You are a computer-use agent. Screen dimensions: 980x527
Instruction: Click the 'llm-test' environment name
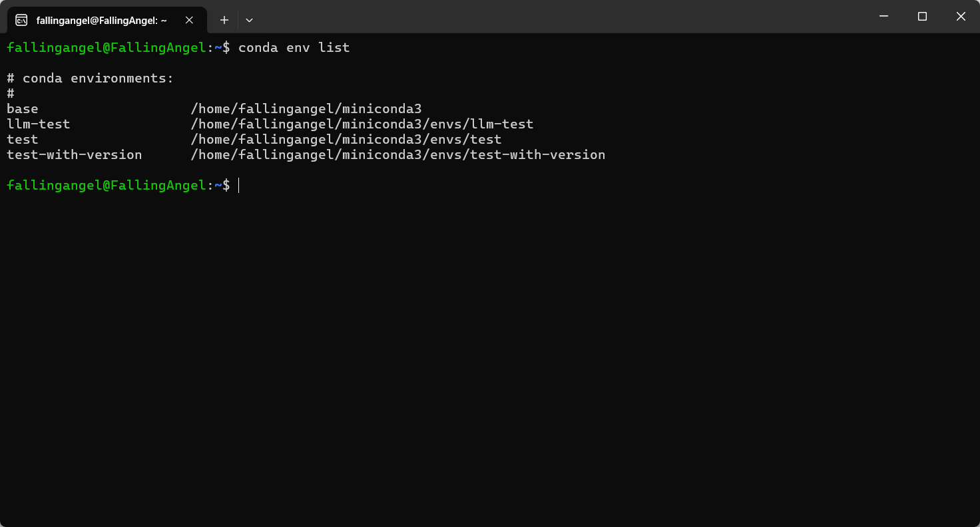click(x=39, y=124)
